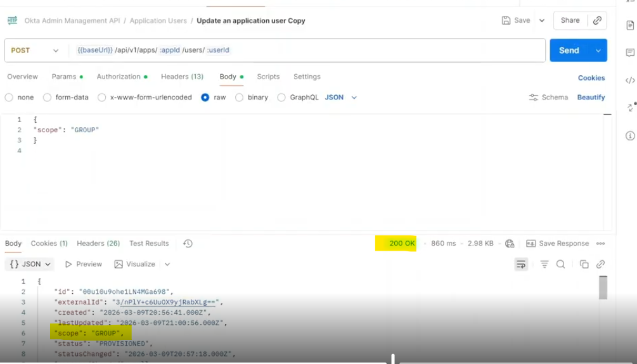Open the documentation icon in right sidebar

tap(630, 25)
